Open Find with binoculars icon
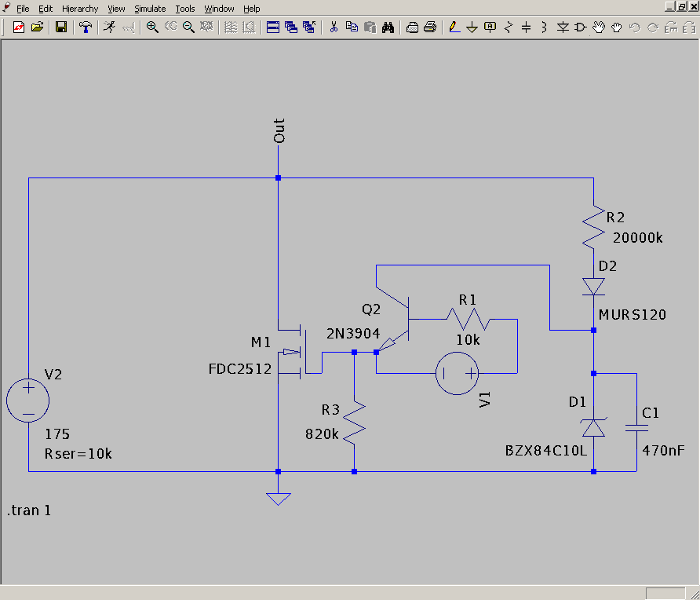The image size is (700, 600). click(x=388, y=27)
